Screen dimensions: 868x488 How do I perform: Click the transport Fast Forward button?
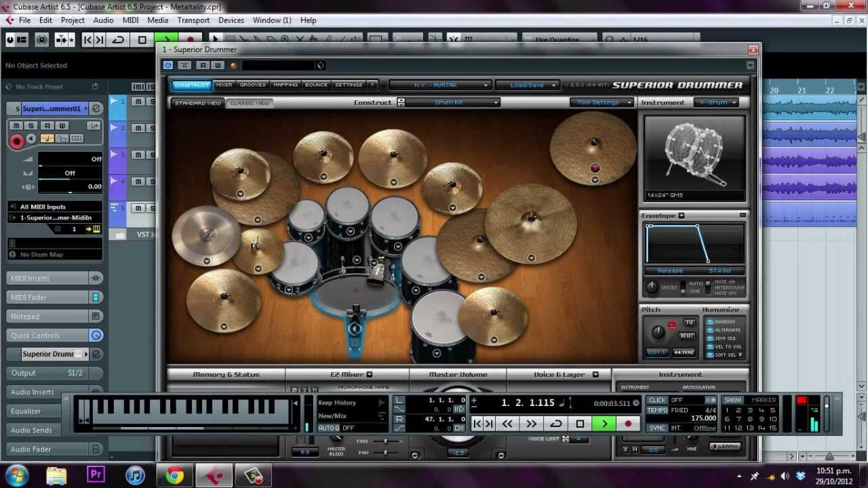coord(531,424)
